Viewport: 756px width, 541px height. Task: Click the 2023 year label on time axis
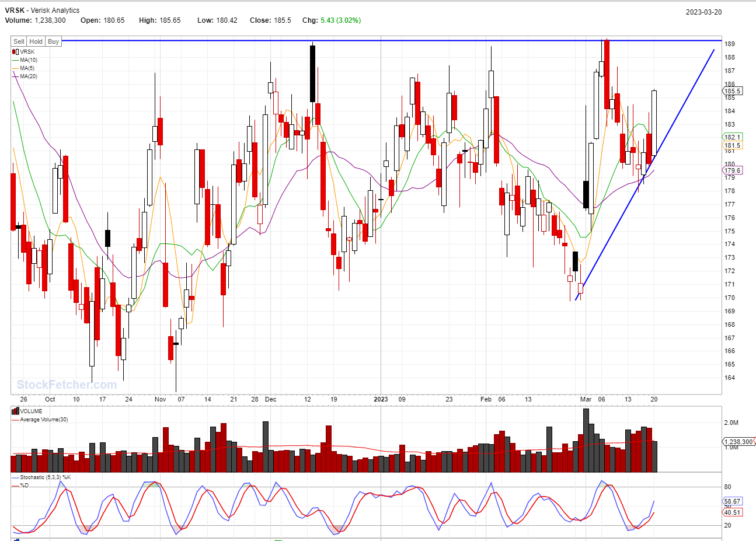pos(381,399)
